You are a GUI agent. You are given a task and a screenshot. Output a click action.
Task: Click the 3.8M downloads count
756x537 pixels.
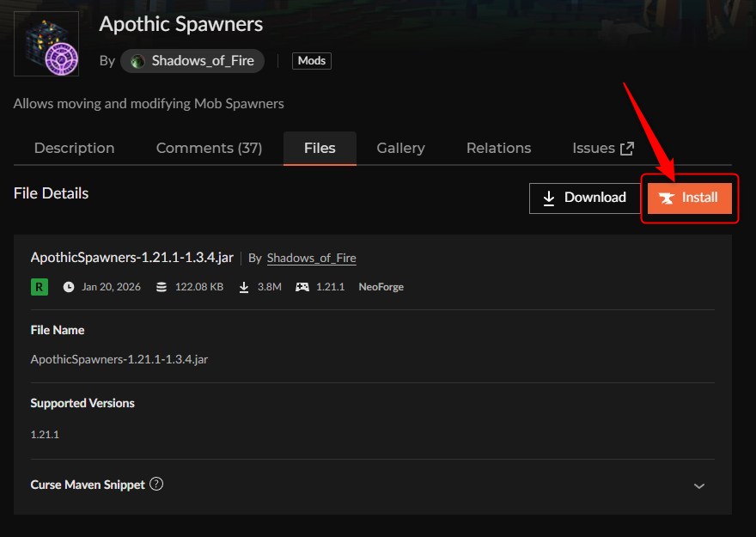coord(270,287)
